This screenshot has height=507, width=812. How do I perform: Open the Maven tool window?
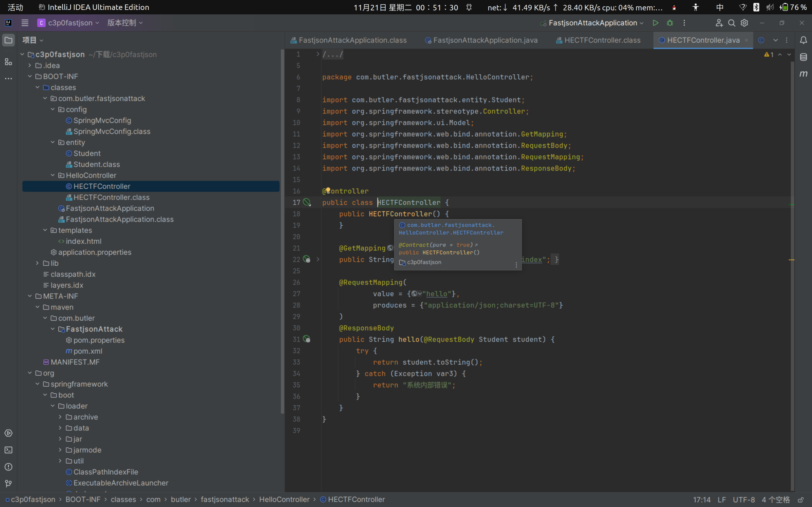(x=803, y=74)
